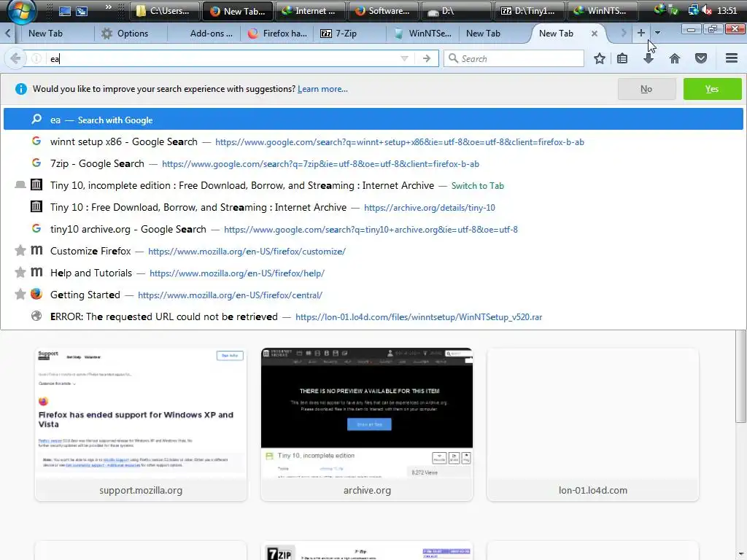
Task: Click the volume muted tray icon
Action: point(706,10)
